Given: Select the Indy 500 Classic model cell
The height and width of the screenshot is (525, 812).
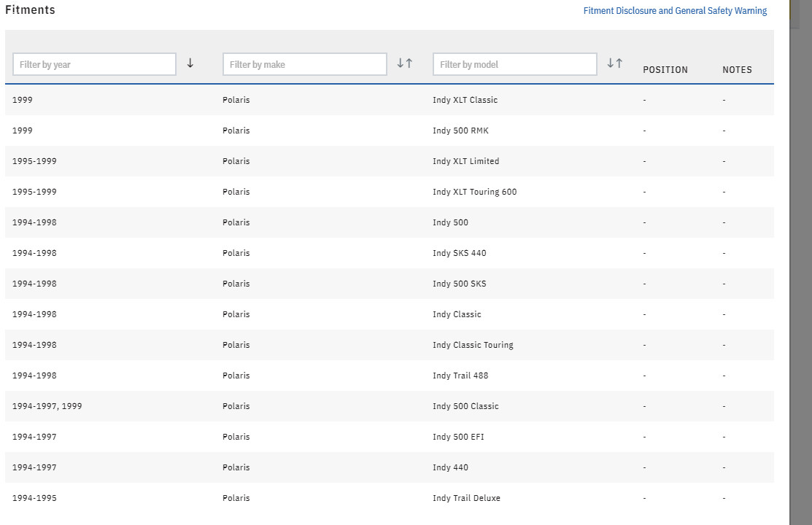Looking at the screenshot, I should pos(465,406).
